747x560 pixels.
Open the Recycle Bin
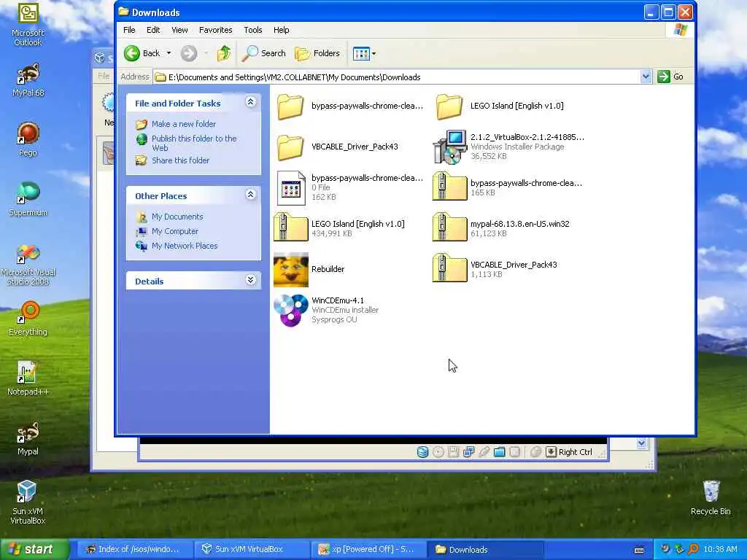pyautogui.click(x=711, y=497)
